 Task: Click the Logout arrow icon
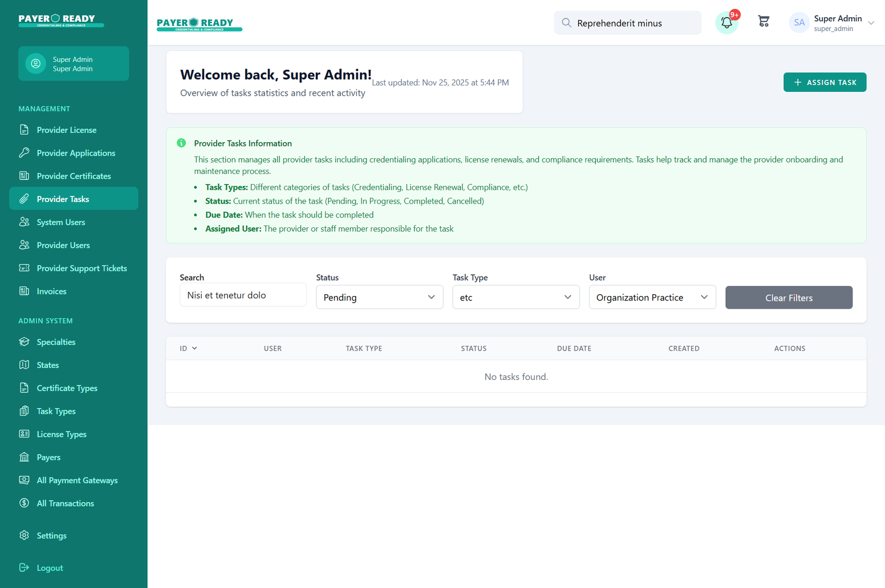[x=24, y=568]
